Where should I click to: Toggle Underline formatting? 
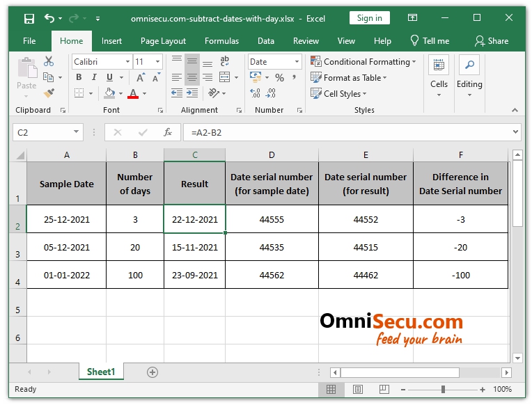109,77
